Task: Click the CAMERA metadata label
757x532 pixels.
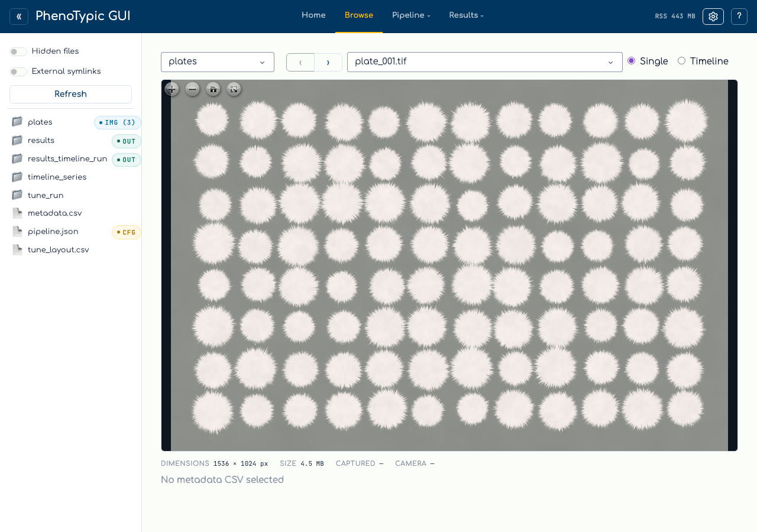Action: [410, 463]
